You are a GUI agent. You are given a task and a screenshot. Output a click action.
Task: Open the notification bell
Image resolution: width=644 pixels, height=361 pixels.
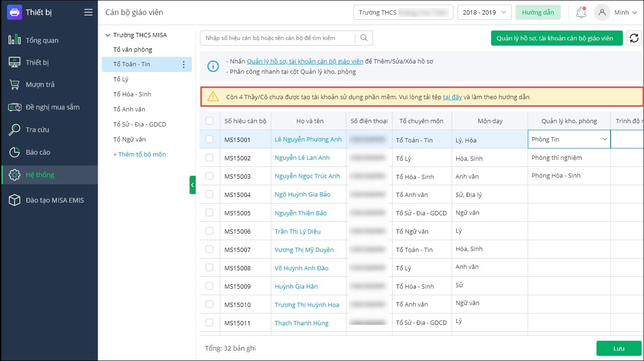point(581,13)
